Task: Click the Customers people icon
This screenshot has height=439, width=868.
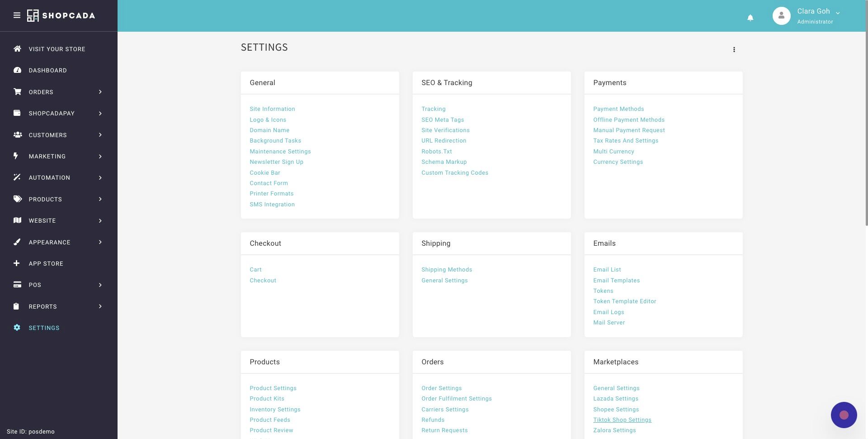Action: click(x=18, y=134)
